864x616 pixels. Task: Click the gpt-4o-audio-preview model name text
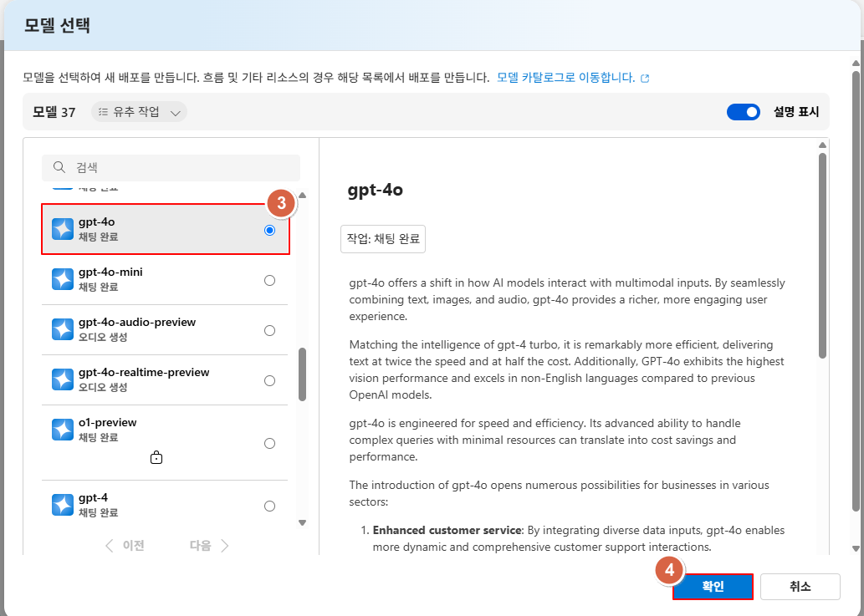137,322
